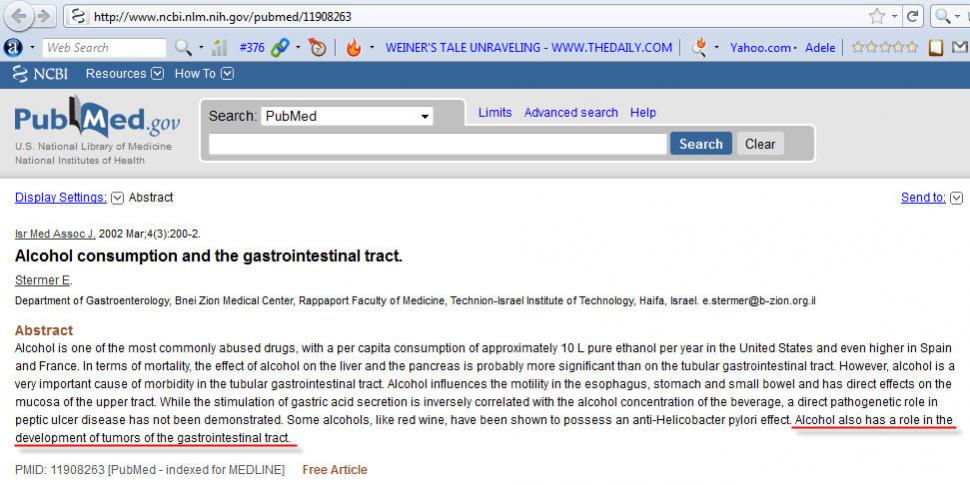Click the blue Search button
This screenshot has width=970, height=485.
(700, 144)
